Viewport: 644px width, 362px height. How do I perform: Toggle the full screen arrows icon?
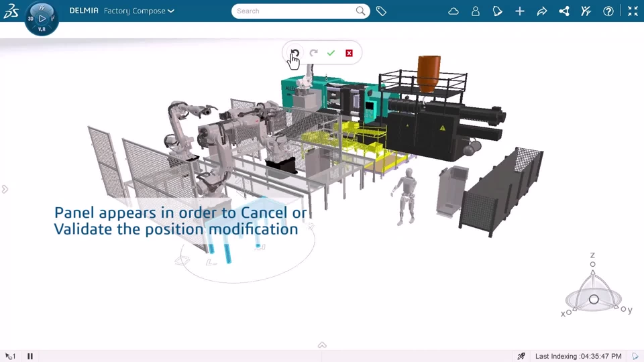pyautogui.click(x=633, y=11)
